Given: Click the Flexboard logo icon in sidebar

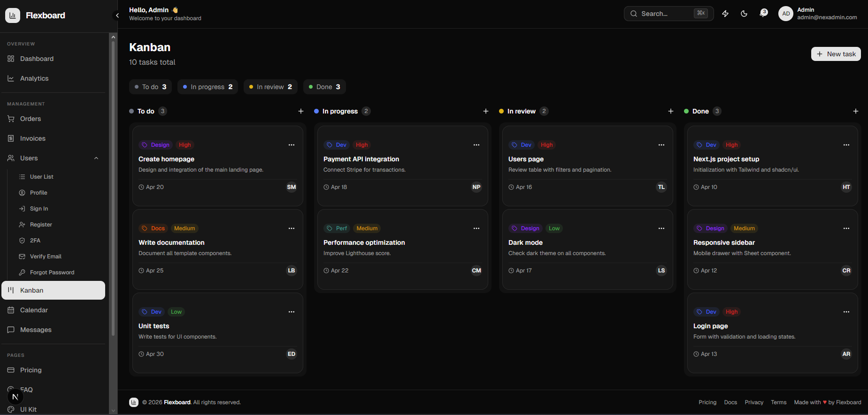Looking at the screenshot, I should tap(13, 15).
